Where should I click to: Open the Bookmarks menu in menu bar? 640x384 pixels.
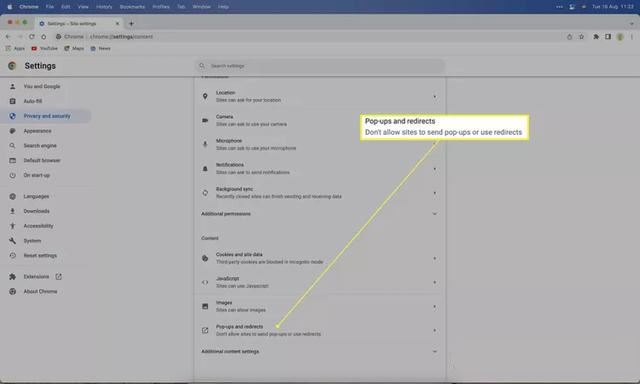coord(132,7)
